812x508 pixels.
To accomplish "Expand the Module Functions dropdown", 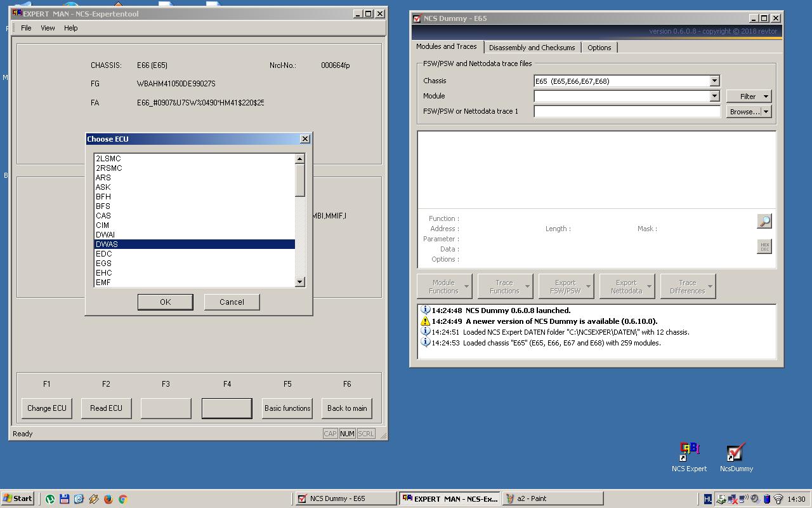I will [x=466, y=286].
